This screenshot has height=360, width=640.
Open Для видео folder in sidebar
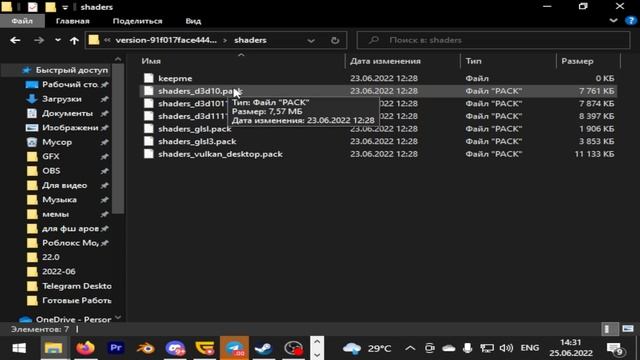[64, 185]
